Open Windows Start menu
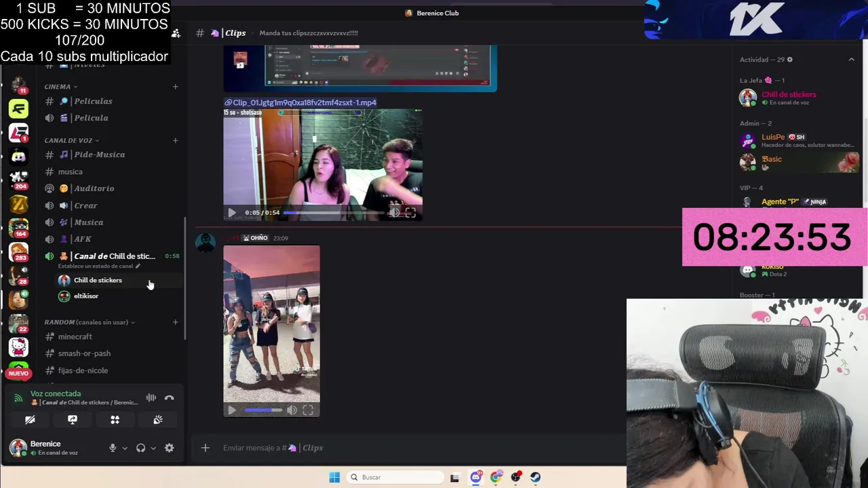Image resolution: width=868 pixels, height=488 pixels. pos(334,477)
